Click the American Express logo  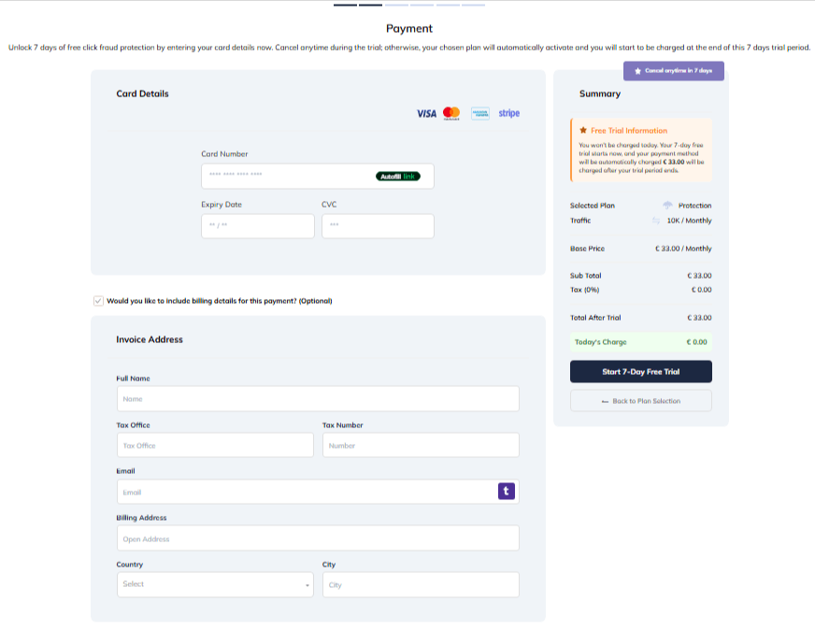(480, 113)
